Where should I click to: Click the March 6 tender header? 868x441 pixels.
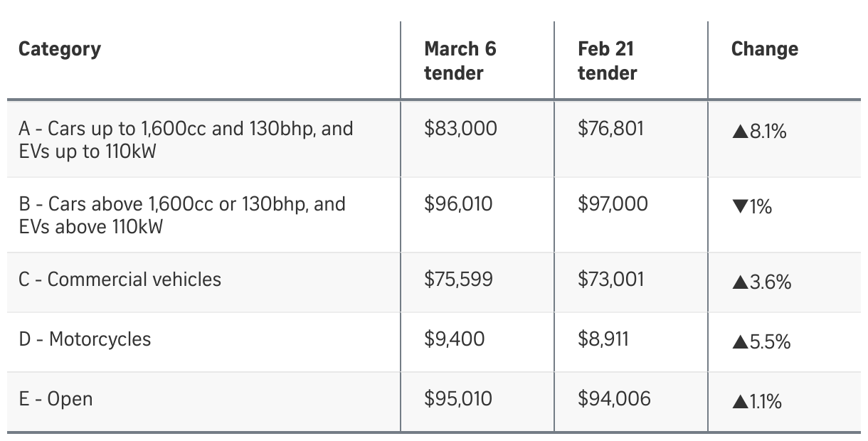pyautogui.click(x=460, y=60)
